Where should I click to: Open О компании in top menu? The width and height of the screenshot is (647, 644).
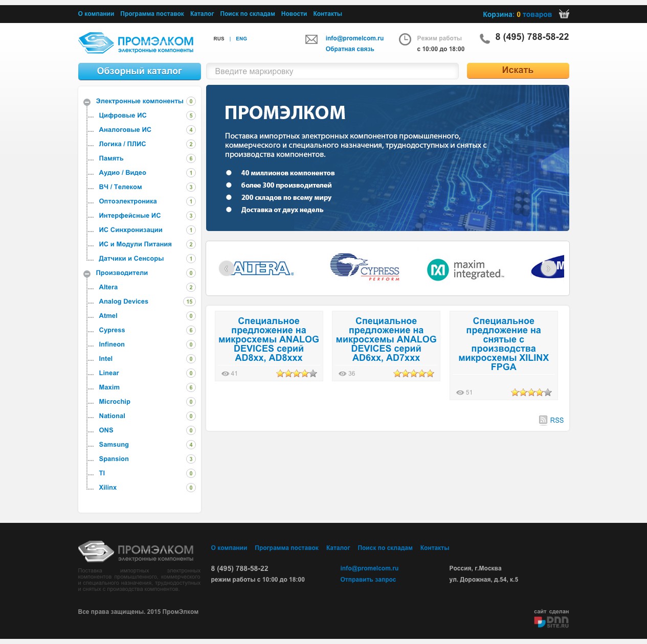(96, 14)
